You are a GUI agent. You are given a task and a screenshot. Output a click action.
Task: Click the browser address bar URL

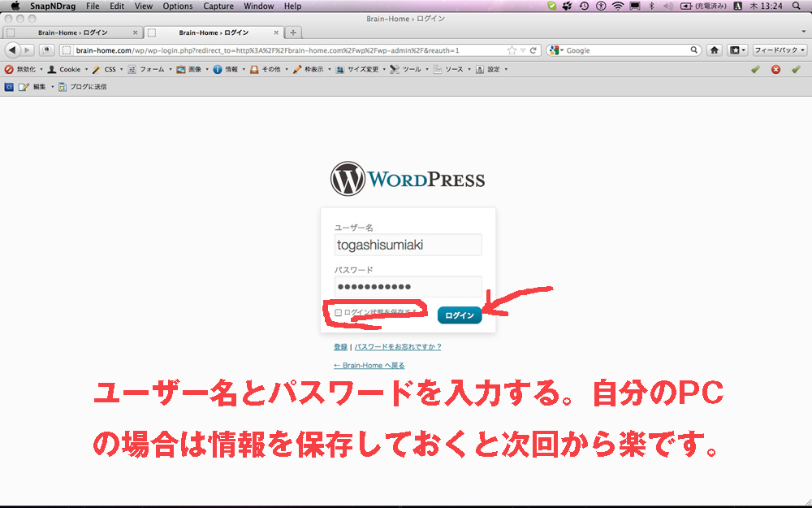(267, 50)
